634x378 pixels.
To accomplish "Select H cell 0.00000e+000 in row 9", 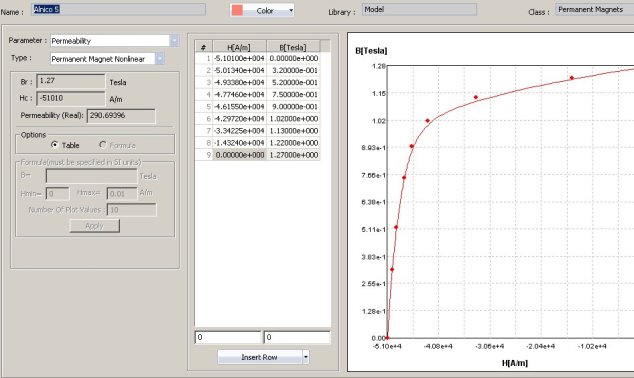I will point(239,155).
